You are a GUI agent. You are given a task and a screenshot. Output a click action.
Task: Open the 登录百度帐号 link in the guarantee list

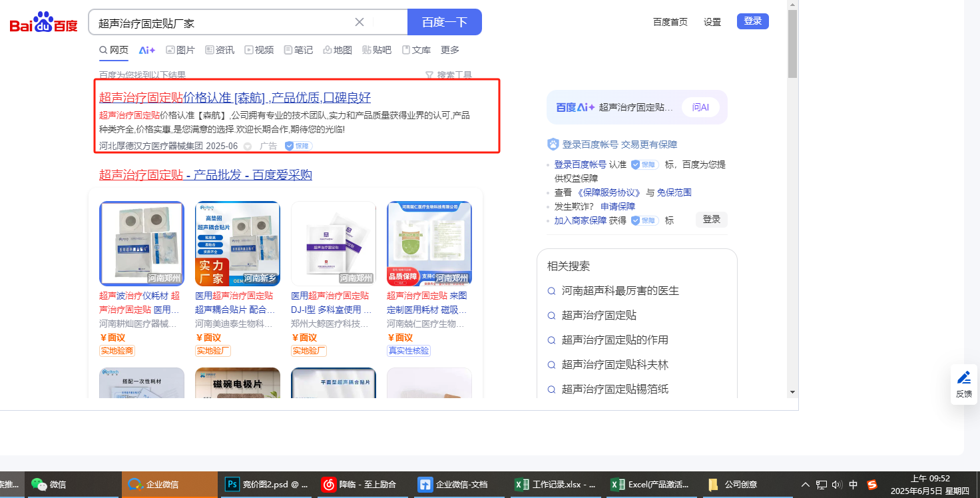pyautogui.click(x=581, y=164)
